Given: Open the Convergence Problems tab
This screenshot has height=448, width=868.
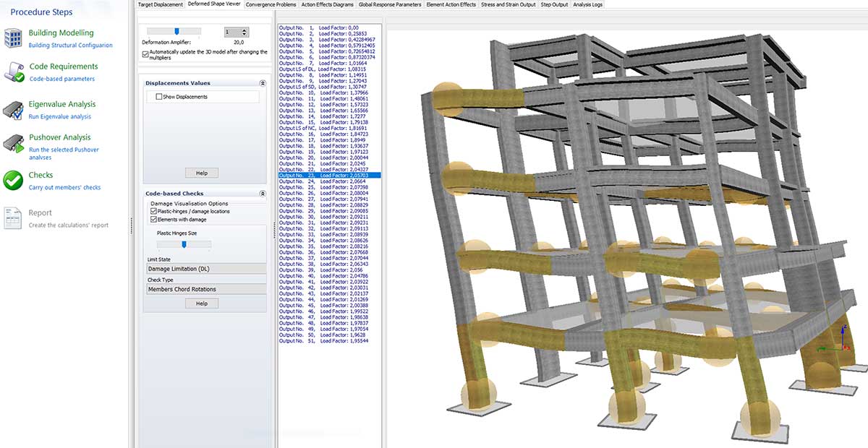Looking at the screenshot, I should pyautogui.click(x=271, y=4).
